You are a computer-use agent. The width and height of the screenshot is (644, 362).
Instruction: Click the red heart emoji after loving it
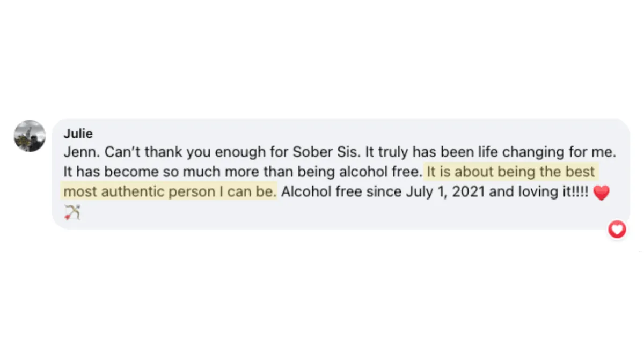click(602, 193)
